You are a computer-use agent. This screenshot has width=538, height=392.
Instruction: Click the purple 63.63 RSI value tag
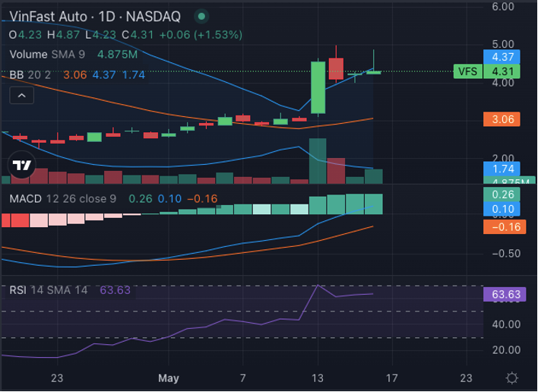[504, 294]
